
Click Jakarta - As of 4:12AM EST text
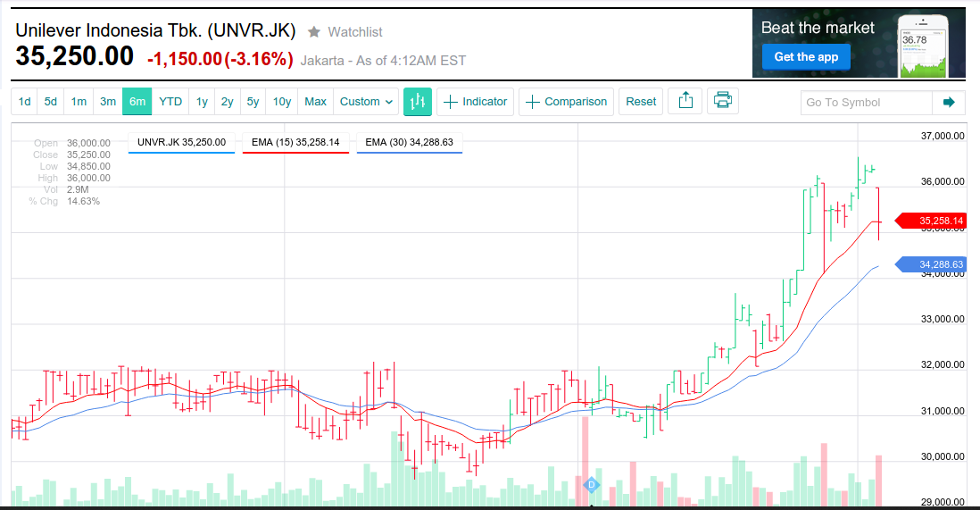(x=383, y=61)
